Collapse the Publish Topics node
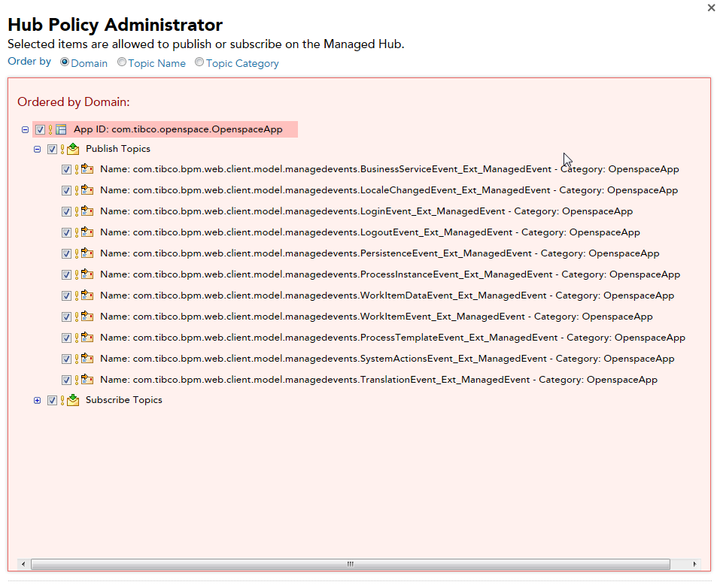The width and height of the screenshot is (720, 588). (x=37, y=149)
